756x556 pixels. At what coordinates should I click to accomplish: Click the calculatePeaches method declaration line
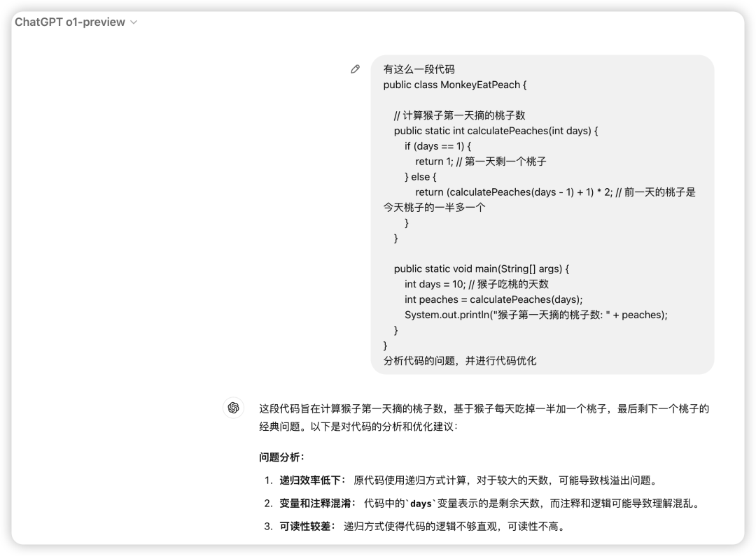pos(496,131)
